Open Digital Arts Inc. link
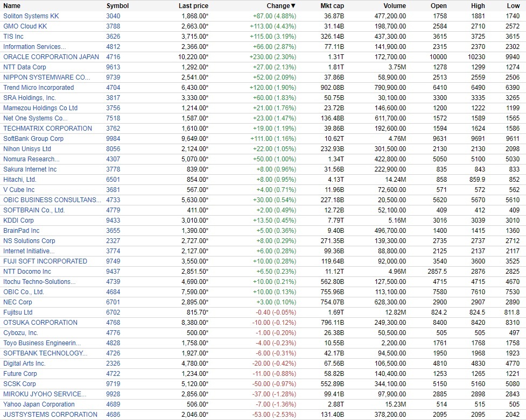The image size is (526, 420). pos(24,364)
